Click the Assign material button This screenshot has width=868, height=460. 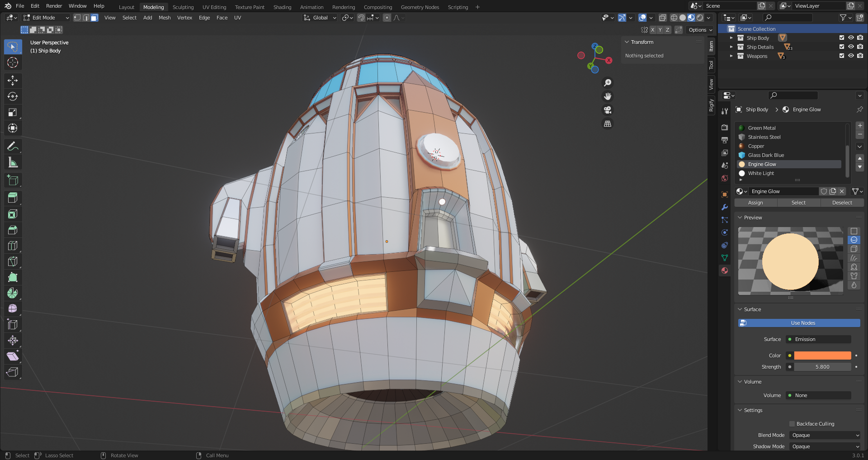coord(755,203)
